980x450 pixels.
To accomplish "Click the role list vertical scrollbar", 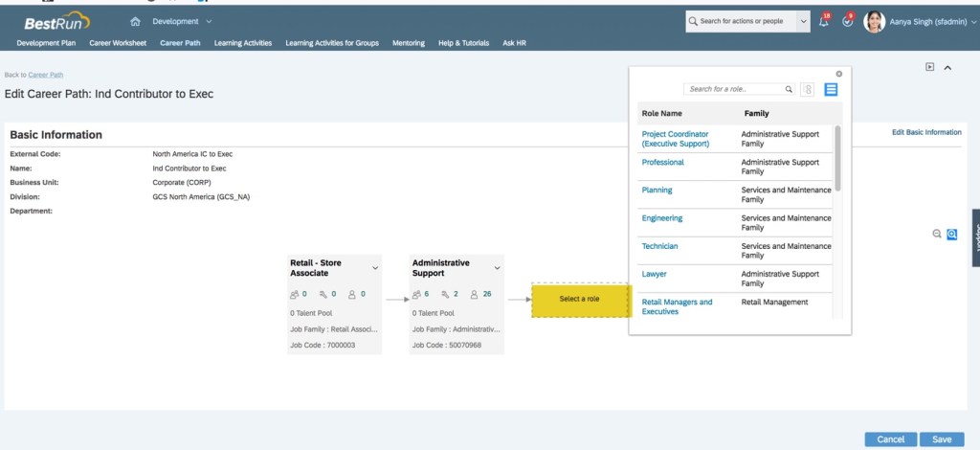I will (x=838, y=158).
